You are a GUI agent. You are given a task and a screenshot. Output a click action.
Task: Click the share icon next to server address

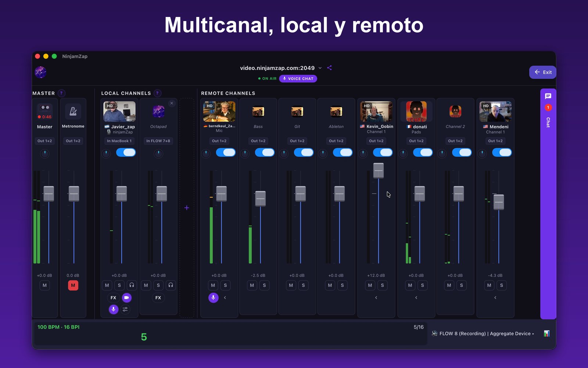point(329,68)
